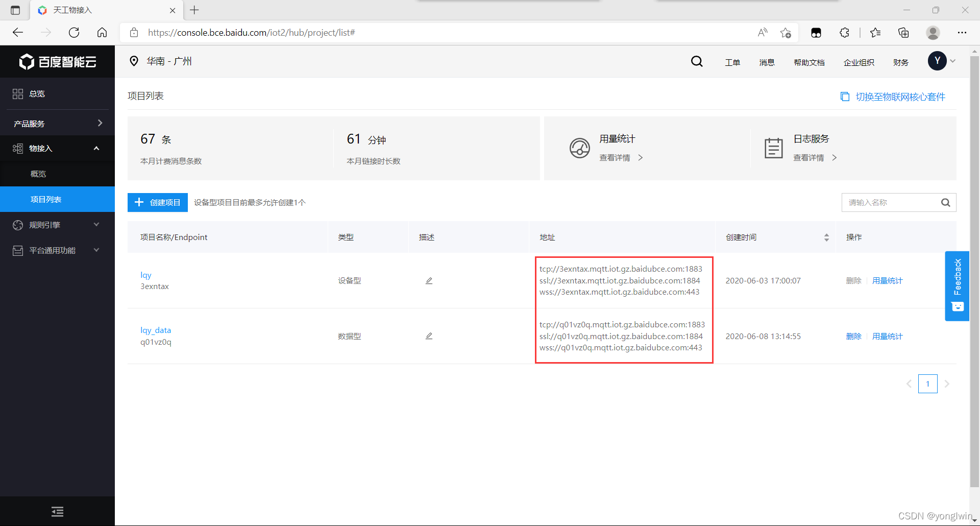Viewport: 980px width, 526px height.
Task: Refresh the page
Action: (x=74, y=33)
